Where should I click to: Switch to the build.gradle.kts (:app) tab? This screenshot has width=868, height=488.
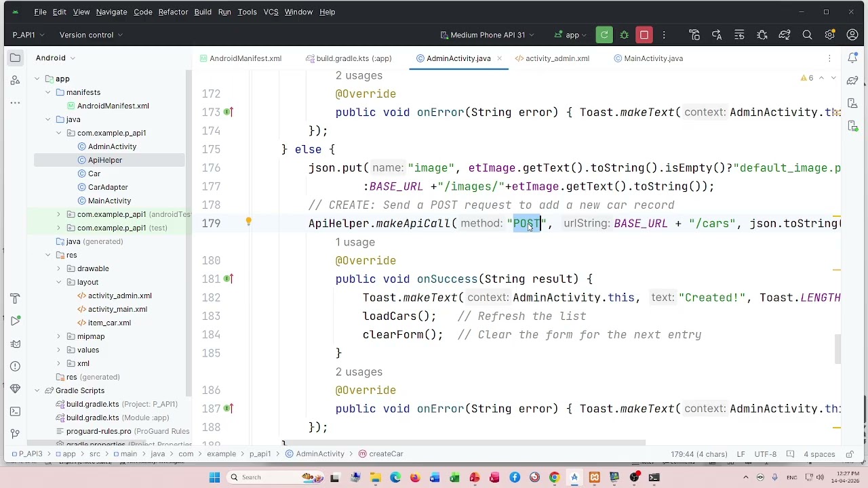(349, 58)
